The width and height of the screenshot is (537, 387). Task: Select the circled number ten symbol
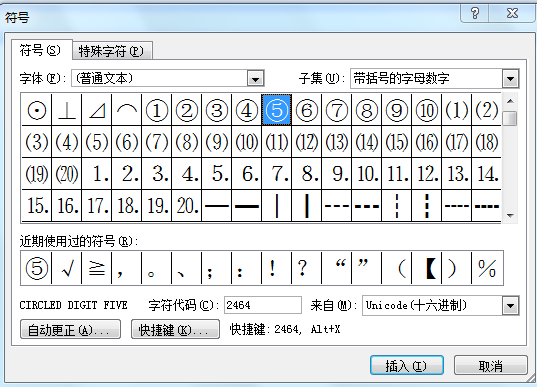(x=427, y=110)
